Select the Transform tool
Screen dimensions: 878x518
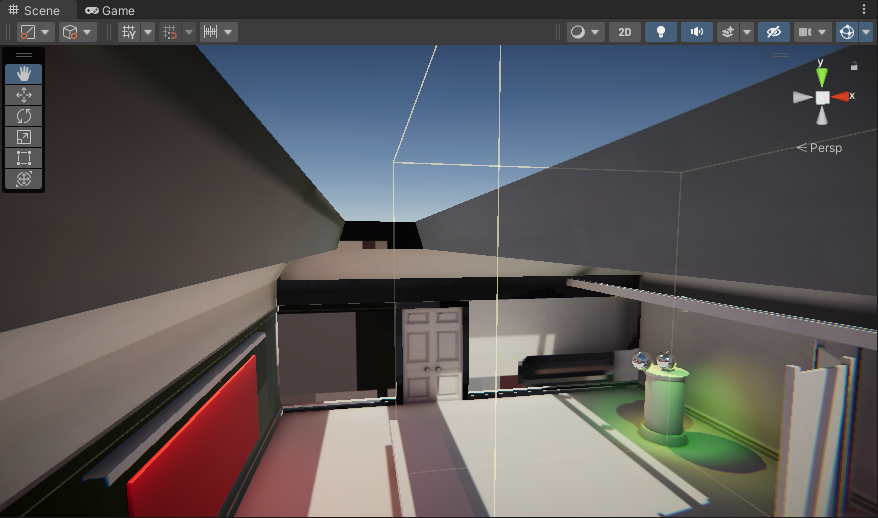24,179
